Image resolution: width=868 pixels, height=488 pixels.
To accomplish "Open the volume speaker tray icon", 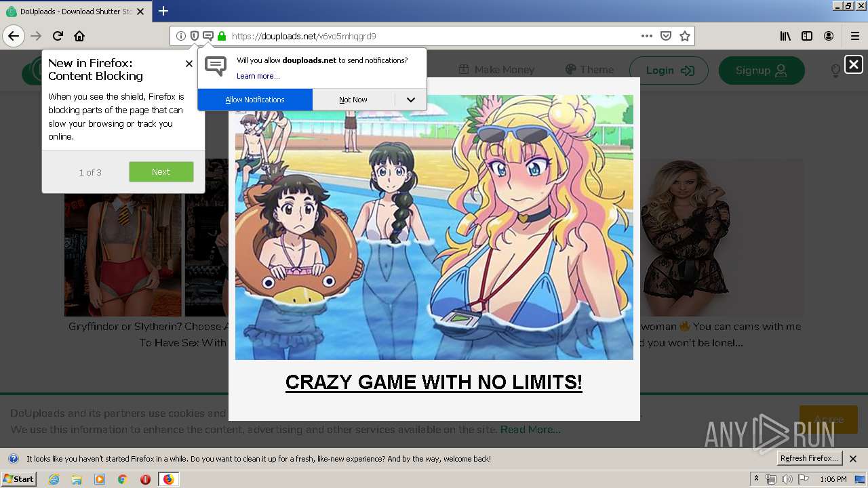I will pos(787,479).
